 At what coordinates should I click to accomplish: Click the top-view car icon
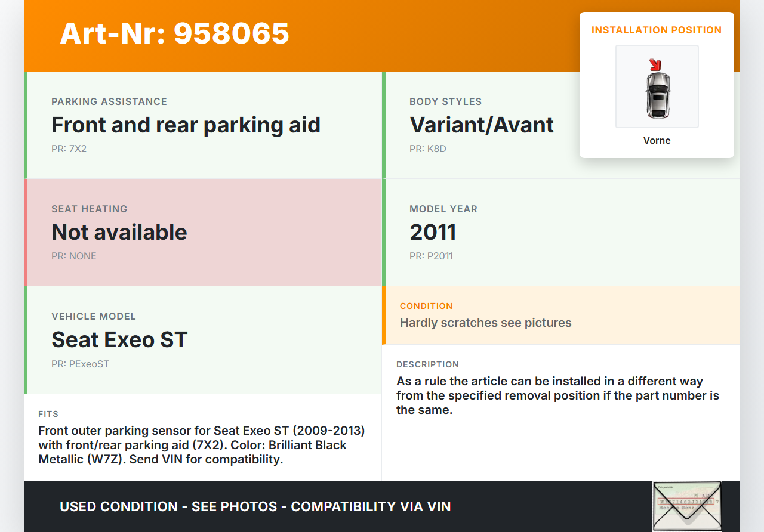657,94
